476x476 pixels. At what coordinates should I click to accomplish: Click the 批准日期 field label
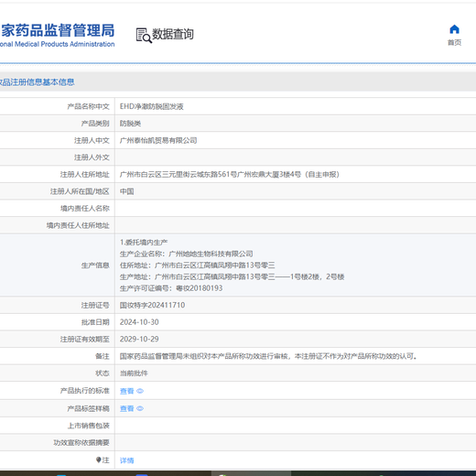click(x=95, y=322)
